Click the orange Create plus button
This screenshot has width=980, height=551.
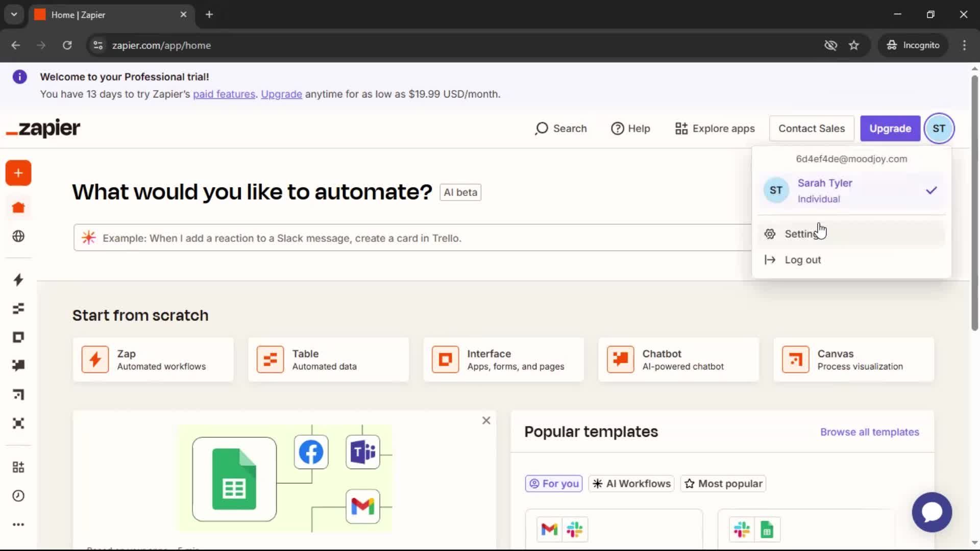coord(18,173)
